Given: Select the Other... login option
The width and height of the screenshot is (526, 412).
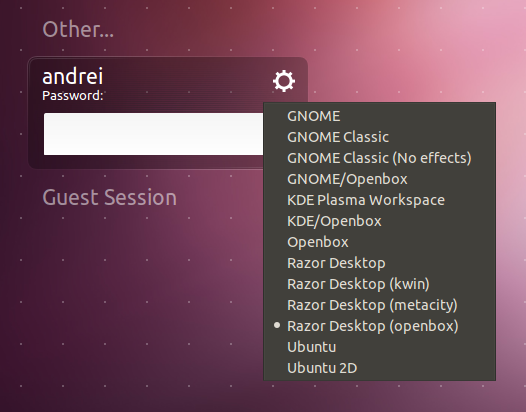Looking at the screenshot, I should [x=78, y=30].
